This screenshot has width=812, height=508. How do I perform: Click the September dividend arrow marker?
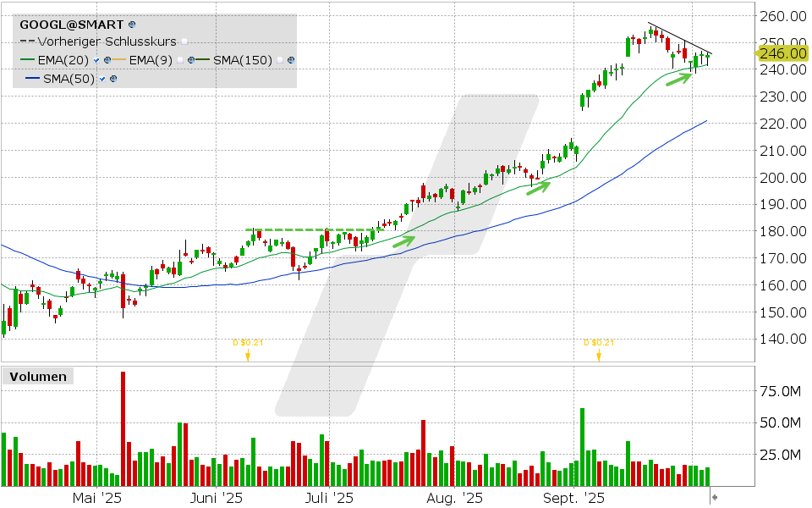coord(598,356)
